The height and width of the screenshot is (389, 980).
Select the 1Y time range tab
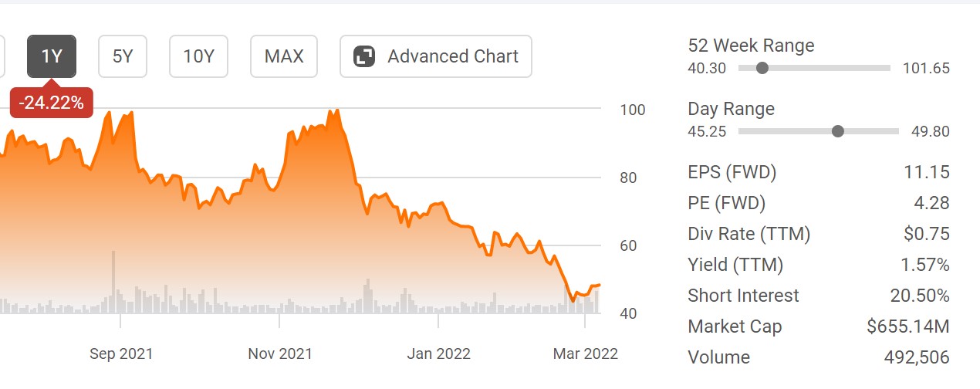pos(52,56)
